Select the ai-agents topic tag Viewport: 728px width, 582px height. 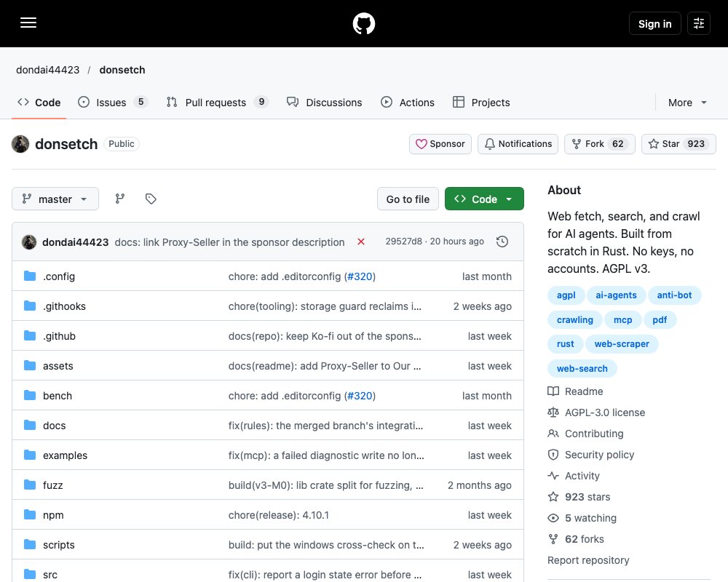coord(616,295)
